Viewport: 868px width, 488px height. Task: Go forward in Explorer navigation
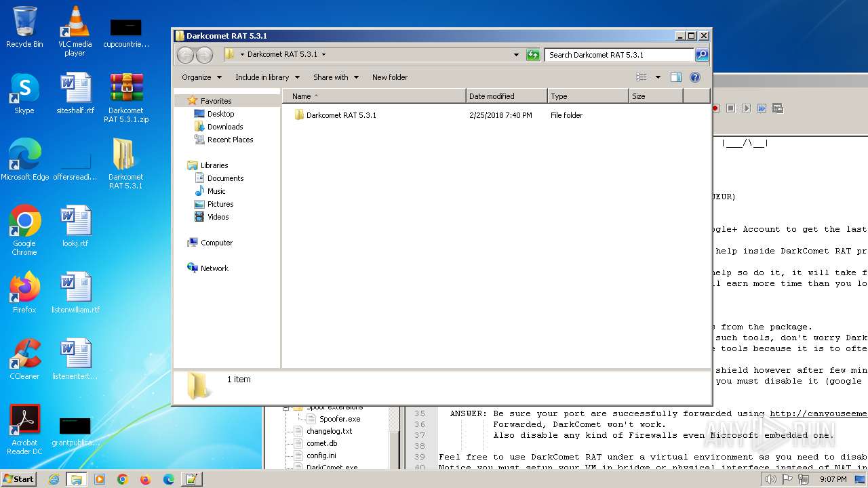coord(204,55)
